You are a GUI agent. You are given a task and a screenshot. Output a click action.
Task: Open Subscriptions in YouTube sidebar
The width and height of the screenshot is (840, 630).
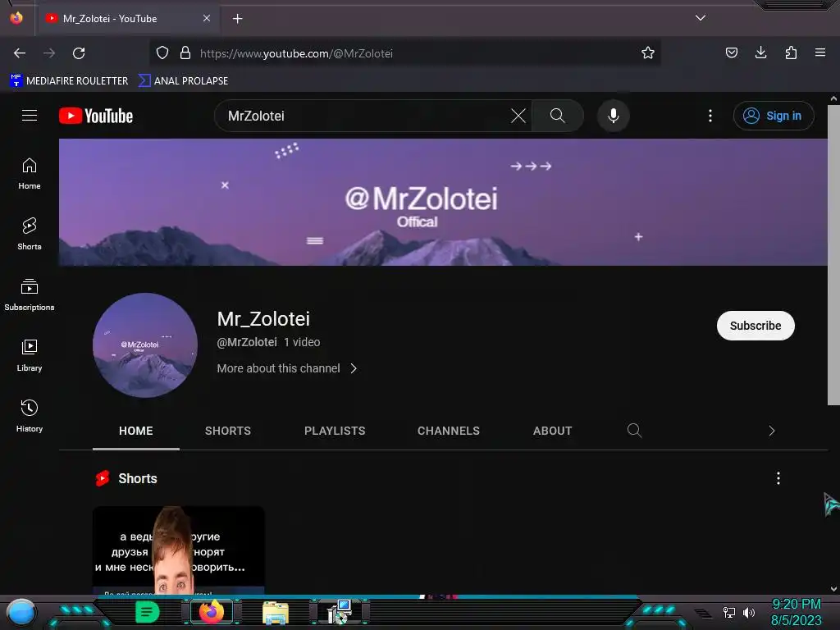point(30,294)
